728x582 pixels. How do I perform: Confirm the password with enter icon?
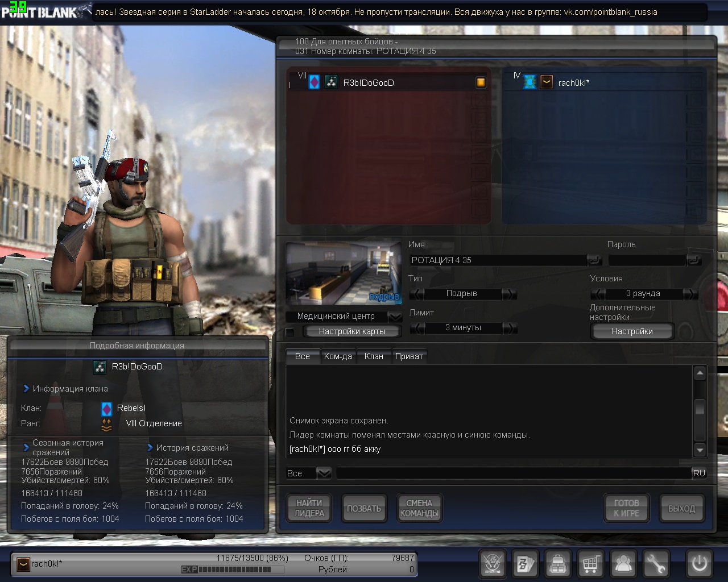[x=694, y=260]
